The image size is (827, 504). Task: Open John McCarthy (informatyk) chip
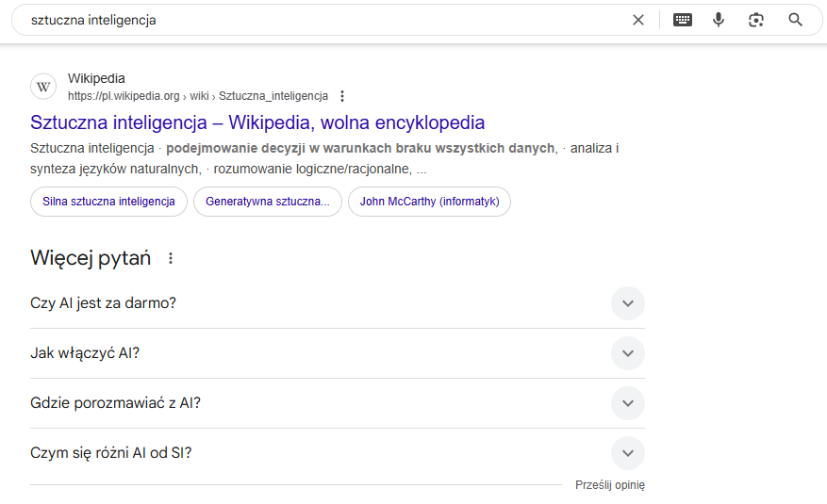tap(429, 202)
